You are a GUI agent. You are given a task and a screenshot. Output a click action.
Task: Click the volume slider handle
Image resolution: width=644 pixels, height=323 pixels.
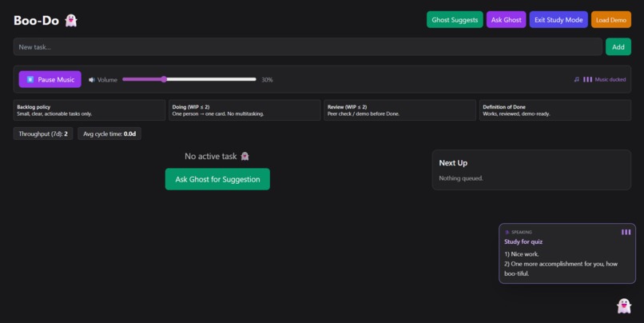click(164, 79)
